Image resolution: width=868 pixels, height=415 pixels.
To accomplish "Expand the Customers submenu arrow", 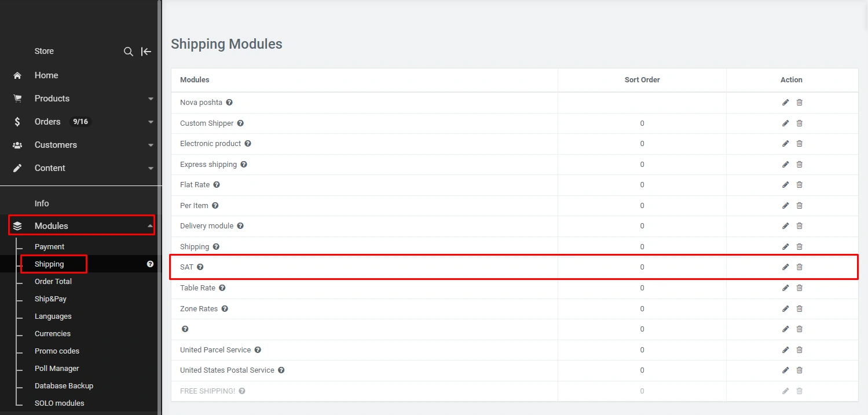I will [151, 145].
